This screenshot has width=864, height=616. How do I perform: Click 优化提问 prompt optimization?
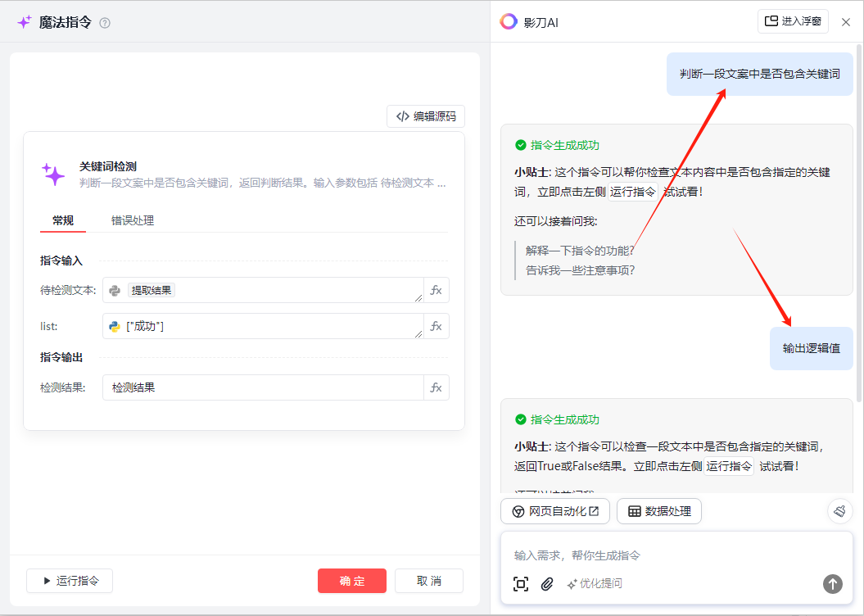pos(595,583)
